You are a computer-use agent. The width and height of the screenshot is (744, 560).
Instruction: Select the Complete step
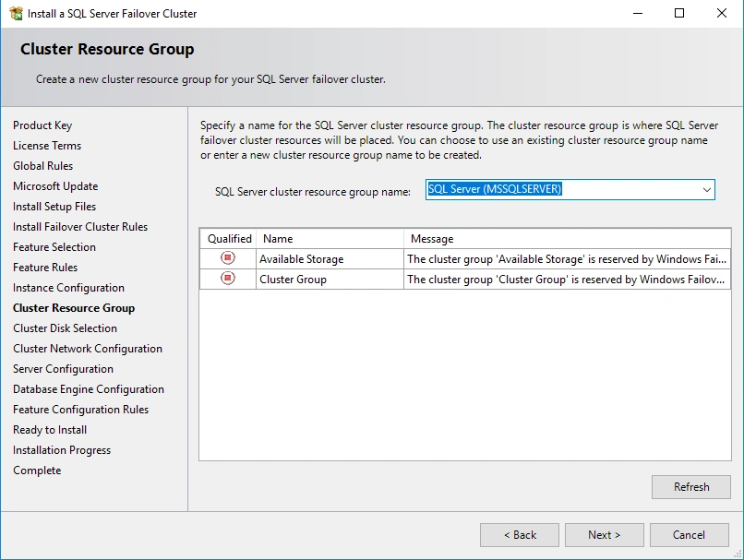37,471
